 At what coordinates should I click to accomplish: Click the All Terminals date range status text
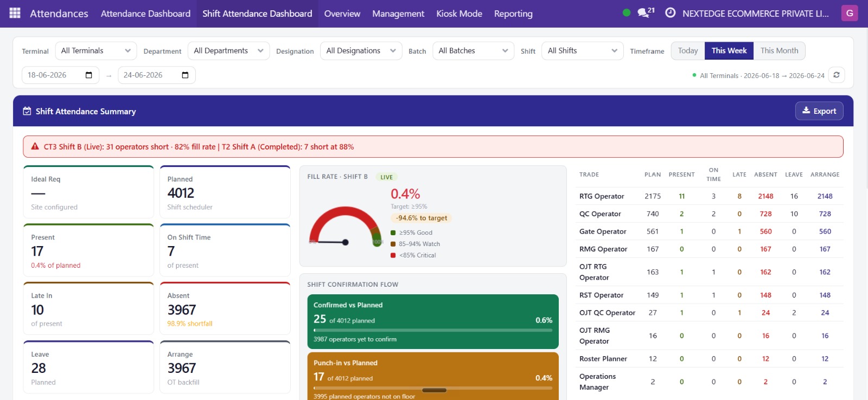point(762,76)
